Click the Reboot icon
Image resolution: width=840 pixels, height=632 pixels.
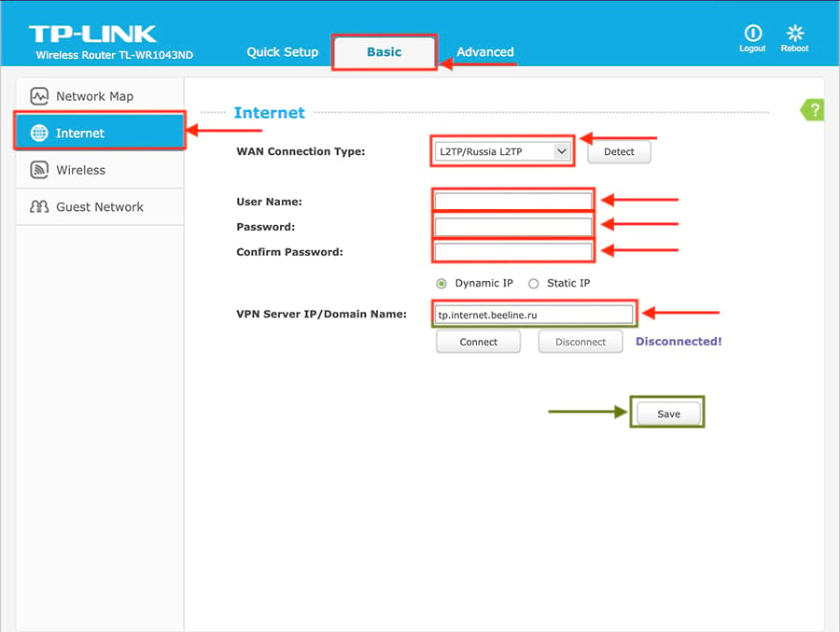point(795,34)
